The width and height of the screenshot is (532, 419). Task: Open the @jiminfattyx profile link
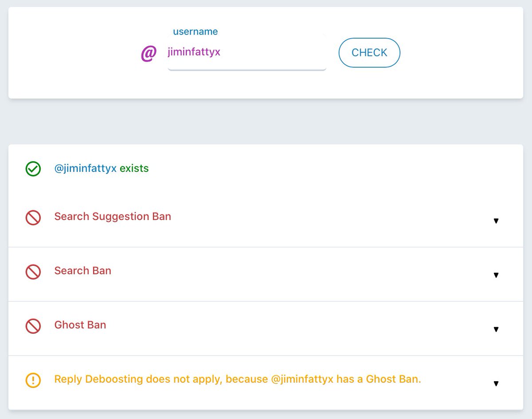click(86, 169)
